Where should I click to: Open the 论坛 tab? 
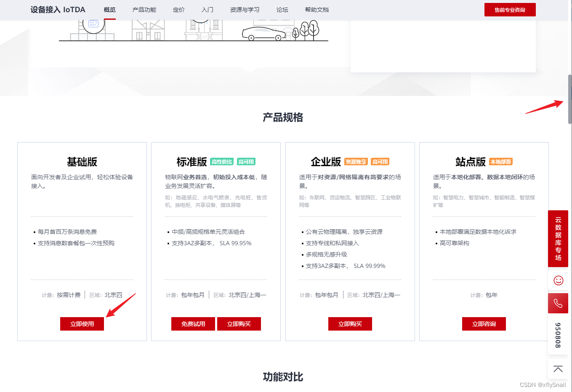[282, 10]
